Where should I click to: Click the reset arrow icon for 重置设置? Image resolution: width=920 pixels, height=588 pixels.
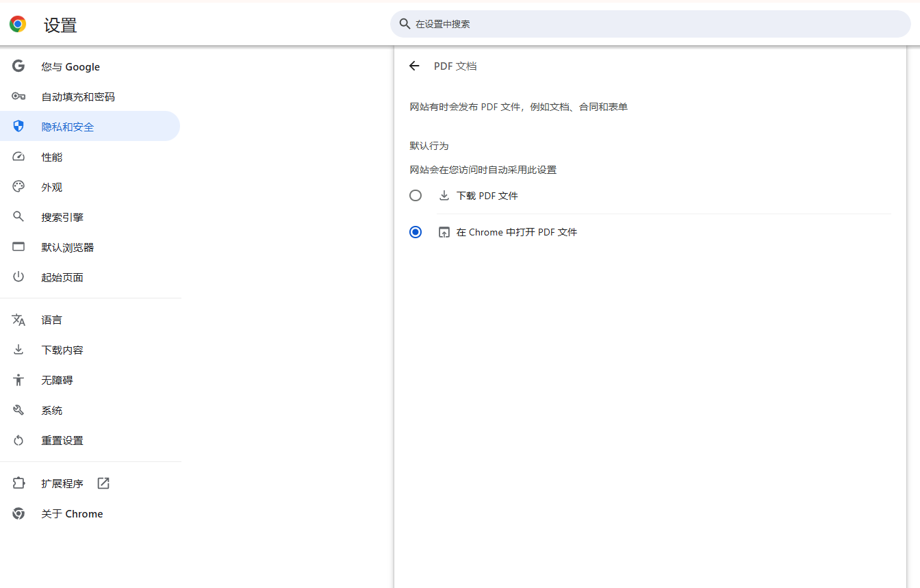pyautogui.click(x=18, y=440)
